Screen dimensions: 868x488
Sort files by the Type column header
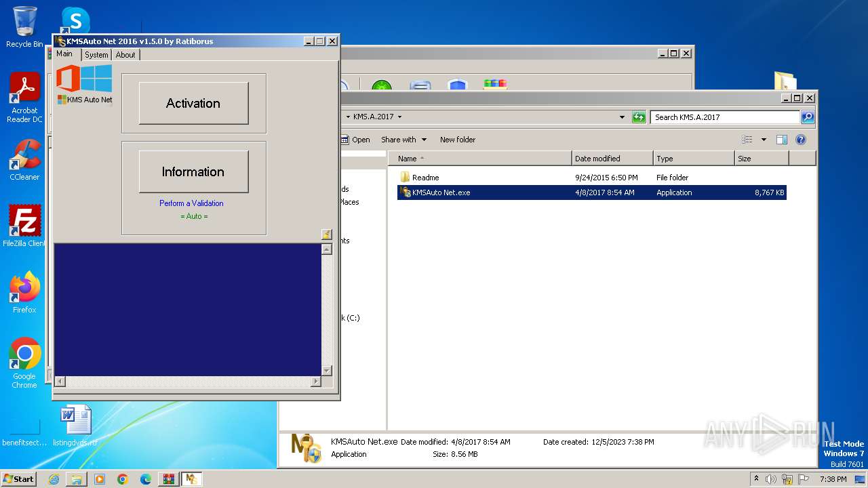tap(694, 159)
